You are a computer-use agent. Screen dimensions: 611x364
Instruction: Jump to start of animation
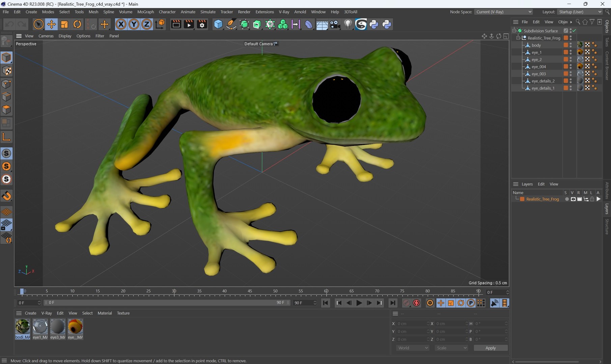[325, 303]
